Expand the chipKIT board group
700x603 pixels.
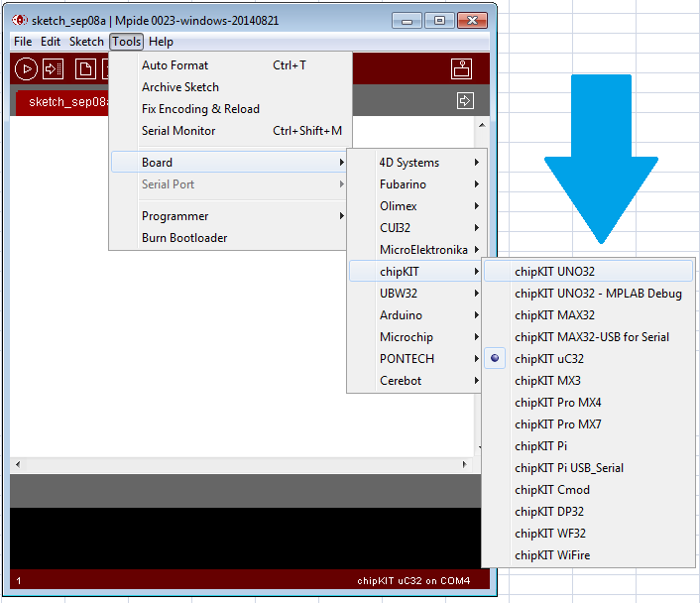coord(414,272)
